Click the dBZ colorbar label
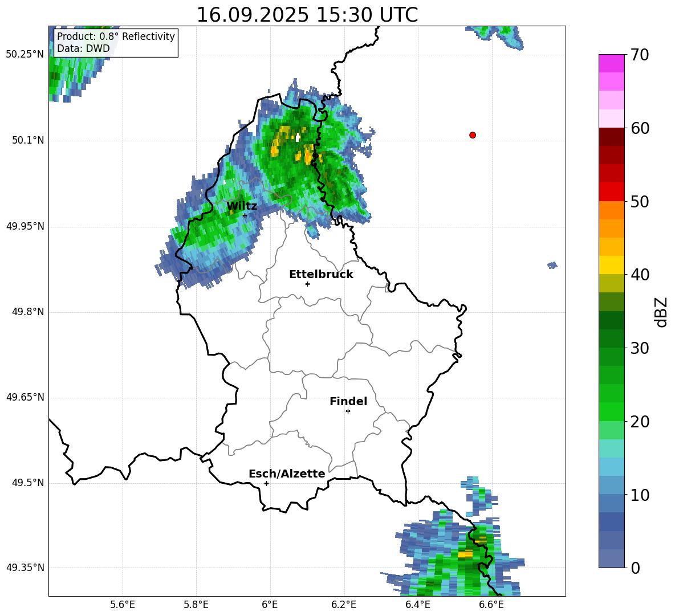The image size is (675, 616). 661,312
